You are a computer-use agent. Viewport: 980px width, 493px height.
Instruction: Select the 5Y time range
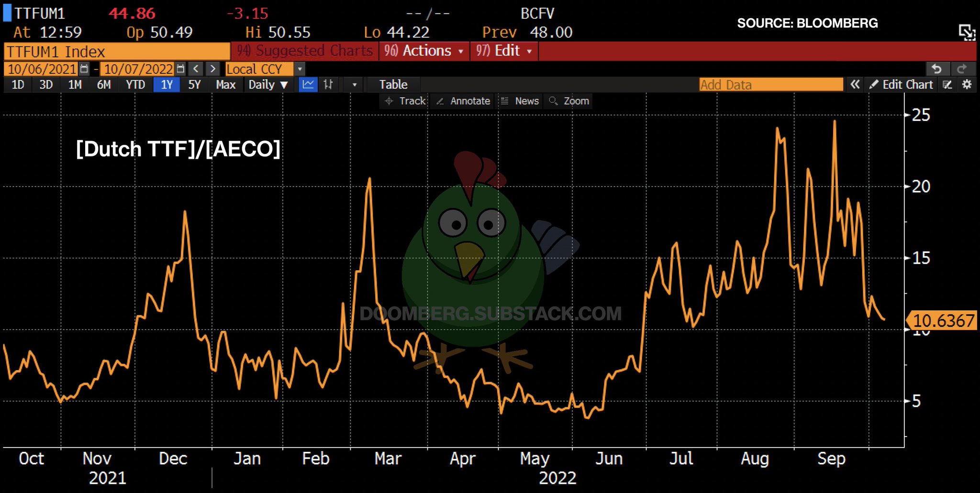point(194,85)
